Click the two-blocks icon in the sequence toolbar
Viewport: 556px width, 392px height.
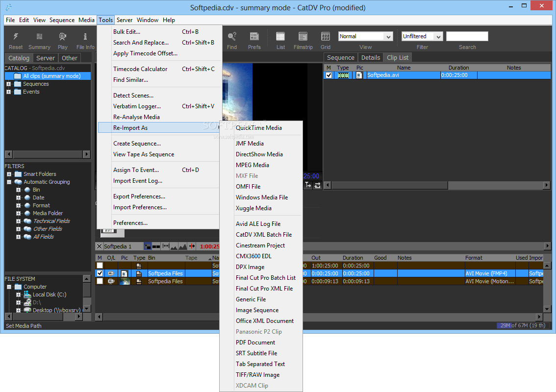(x=156, y=246)
